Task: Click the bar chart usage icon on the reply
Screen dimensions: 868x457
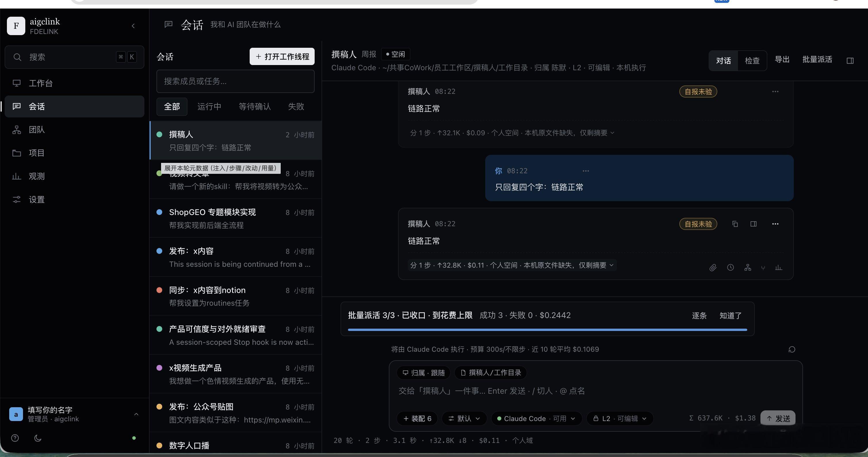Action: (x=779, y=268)
